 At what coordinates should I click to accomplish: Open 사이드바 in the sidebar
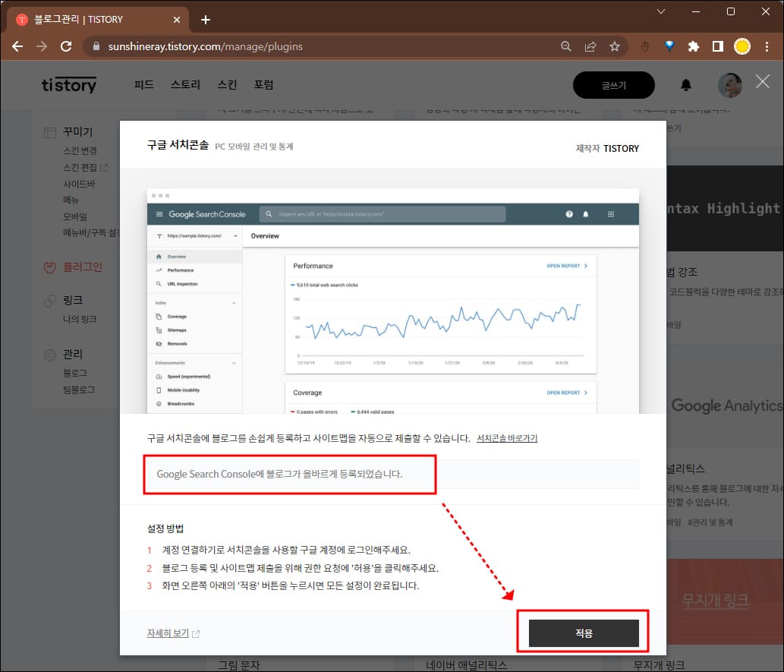79,184
